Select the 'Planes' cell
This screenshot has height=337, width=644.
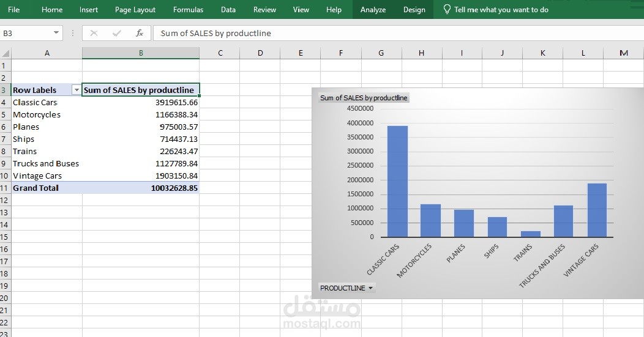(x=47, y=127)
